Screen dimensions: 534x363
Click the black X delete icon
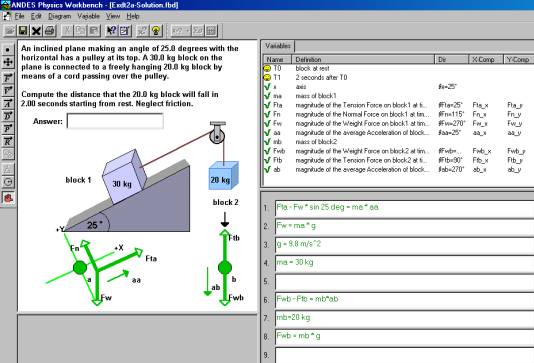point(36,31)
